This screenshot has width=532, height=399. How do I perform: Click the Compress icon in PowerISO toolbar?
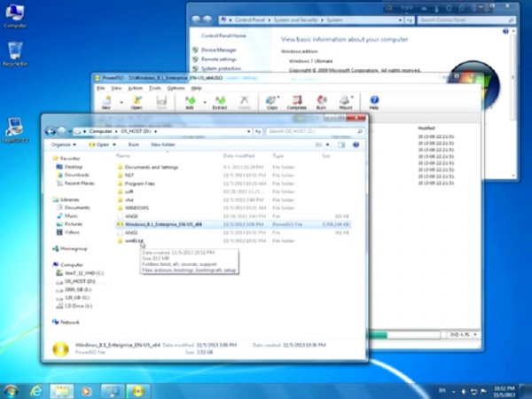point(297,102)
